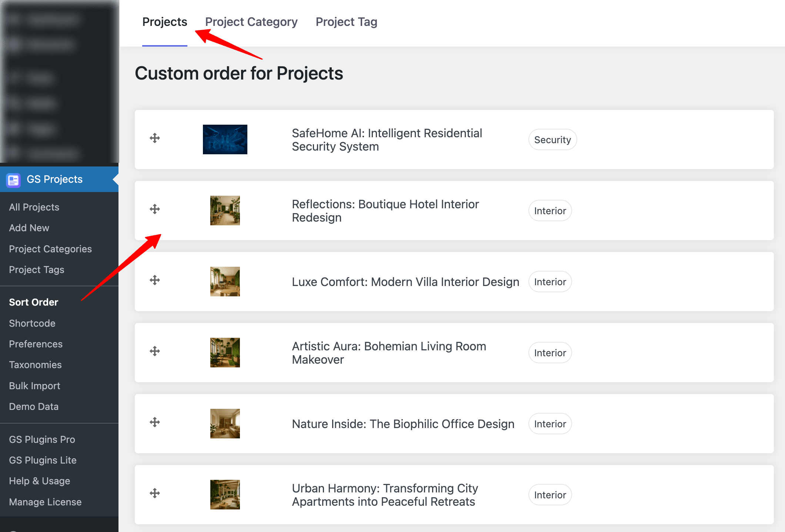Click Interior badge on Reflections Boutique Hotel row
The image size is (785, 532).
(x=550, y=211)
